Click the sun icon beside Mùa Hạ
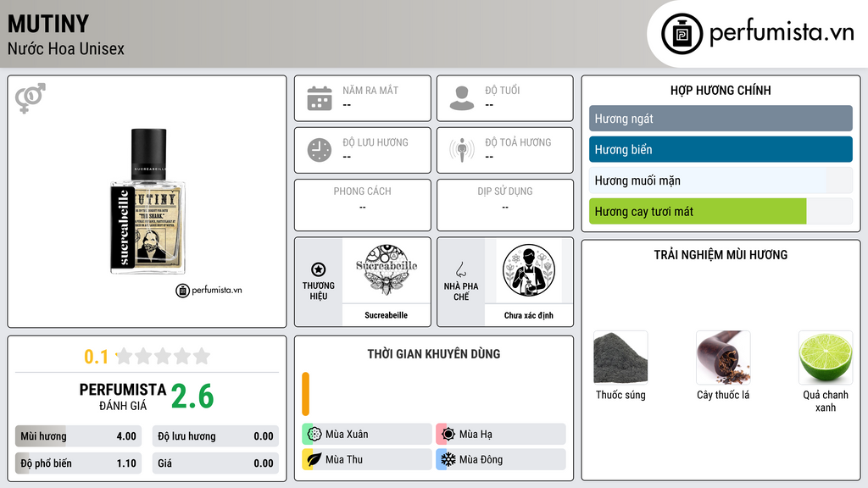Viewport: 868px width, 488px height. click(448, 435)
